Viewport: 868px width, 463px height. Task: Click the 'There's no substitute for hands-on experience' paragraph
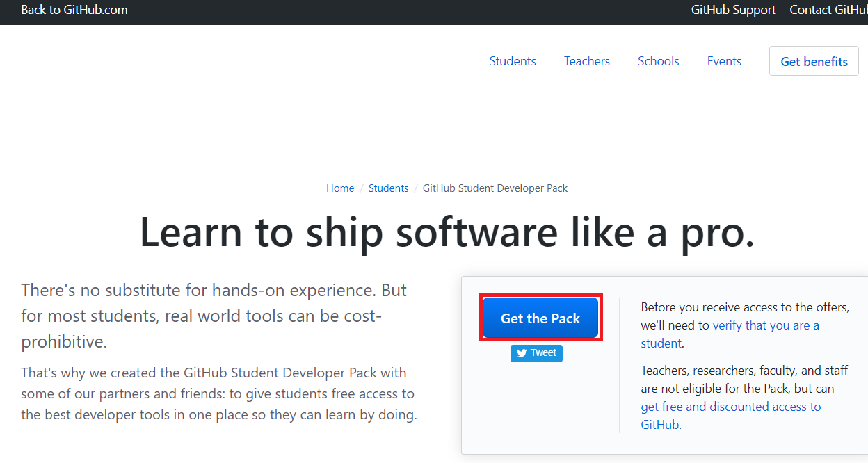point(214,316)
